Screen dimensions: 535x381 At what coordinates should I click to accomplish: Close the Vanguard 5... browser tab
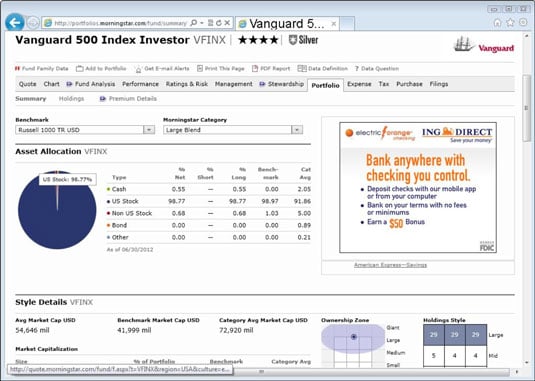(x=334, y=24)
